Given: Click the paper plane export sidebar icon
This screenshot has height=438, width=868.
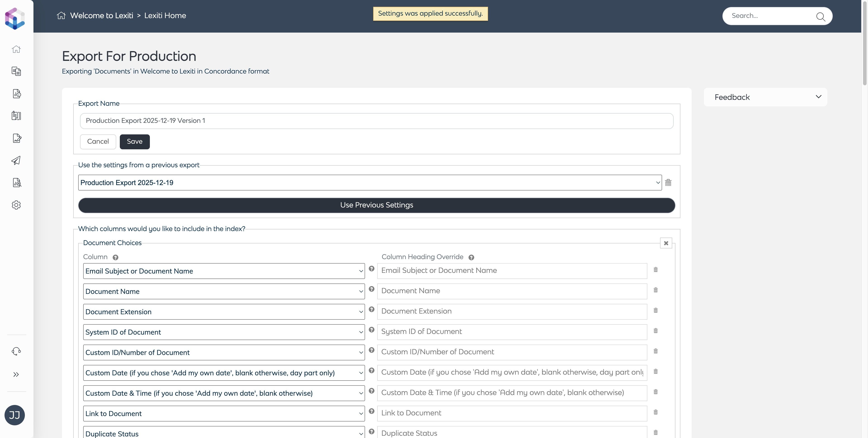Looking at the screenshot, I should [x=16, y=160].
